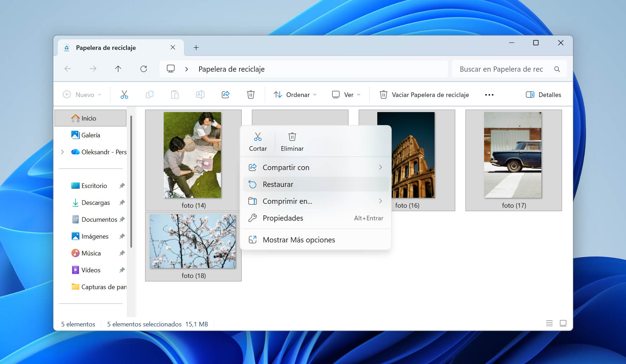Click Vaciar Papelera de reciclaje button
626x364 pixels.
(424, 95)
